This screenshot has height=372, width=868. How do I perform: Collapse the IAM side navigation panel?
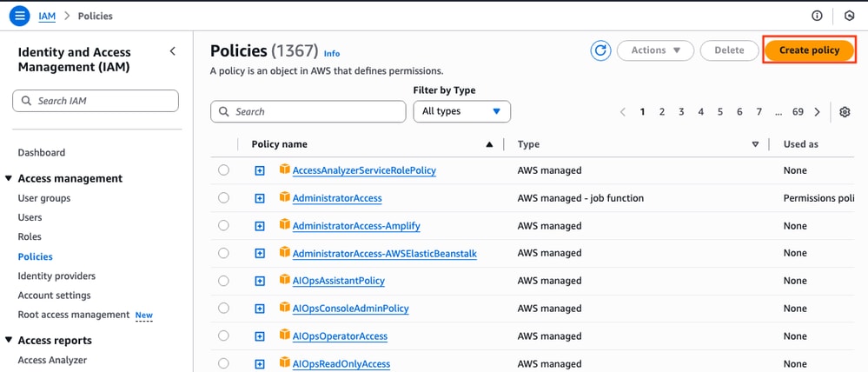click(x=172, y=51)
